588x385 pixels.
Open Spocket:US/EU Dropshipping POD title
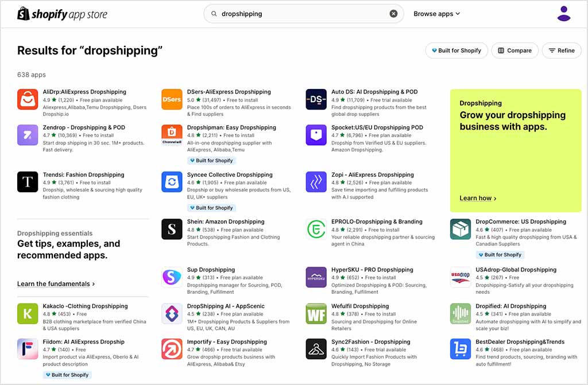coord(377,127)
